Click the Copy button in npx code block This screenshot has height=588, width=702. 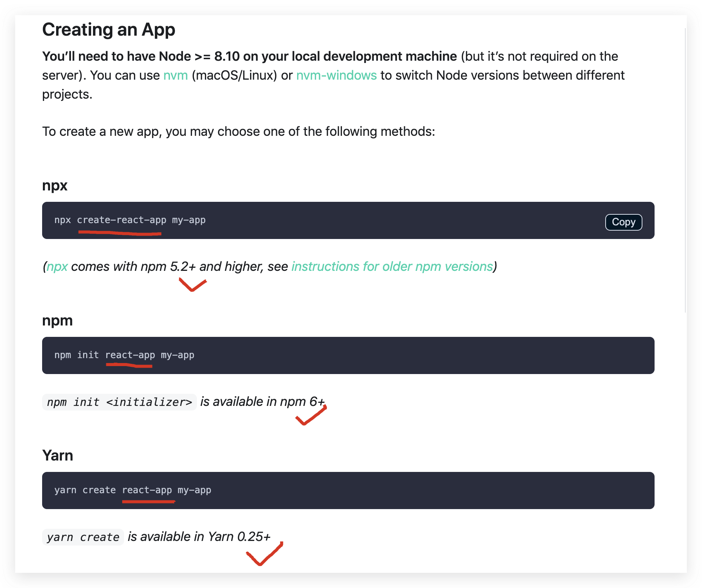pos(623,222)
